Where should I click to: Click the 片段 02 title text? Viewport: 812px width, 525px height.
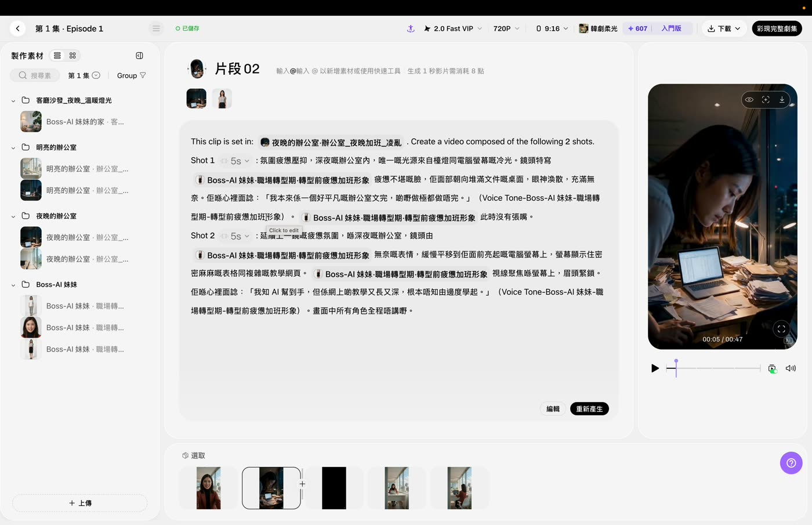coord(237,69)
